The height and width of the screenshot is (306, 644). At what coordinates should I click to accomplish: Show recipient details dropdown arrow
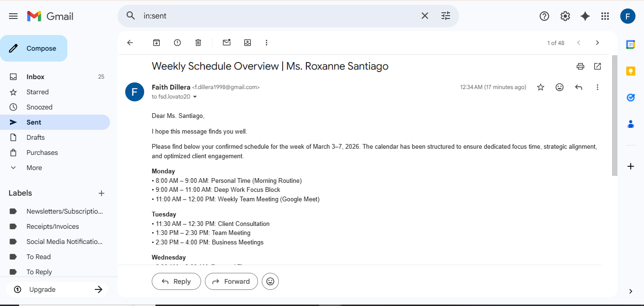click(x=194, y=97)
